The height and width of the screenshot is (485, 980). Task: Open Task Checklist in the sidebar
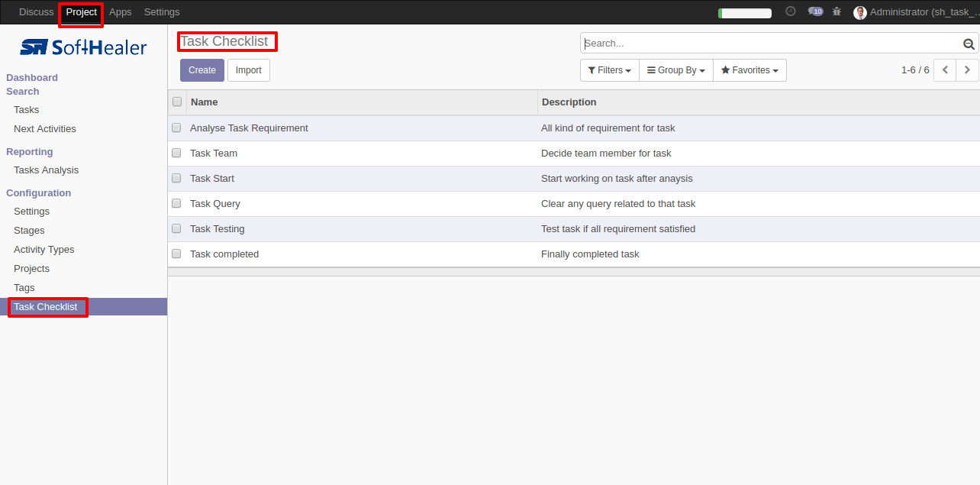click(x=46, y=307)
